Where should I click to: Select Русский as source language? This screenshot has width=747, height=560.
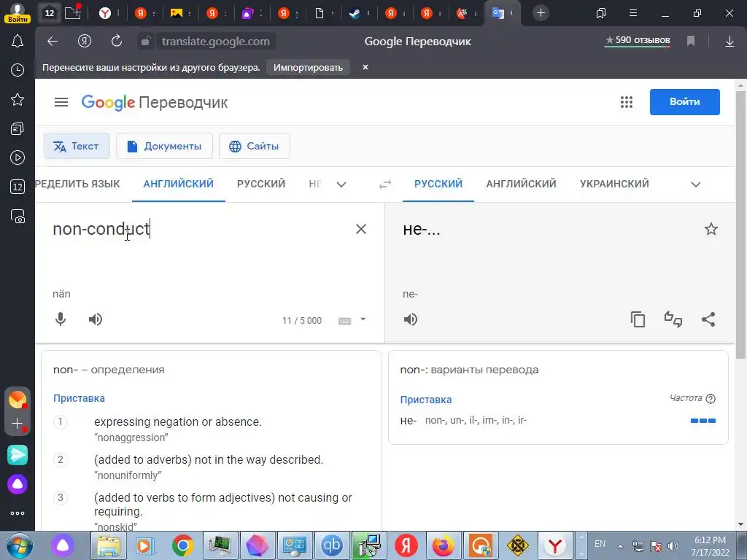pyautogui.click(x=261, y=184)
